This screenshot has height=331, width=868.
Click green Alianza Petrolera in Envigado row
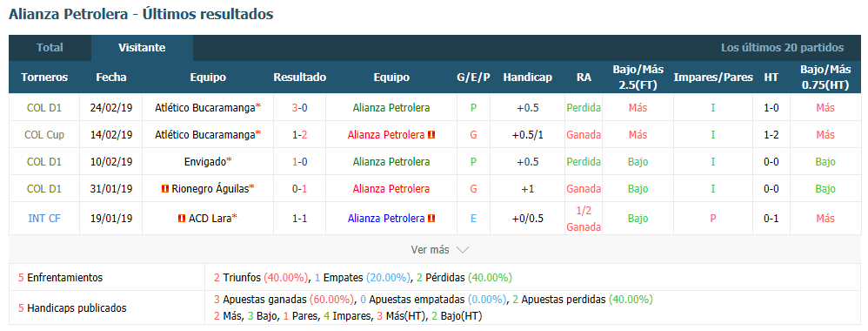(x=391, y=162)
